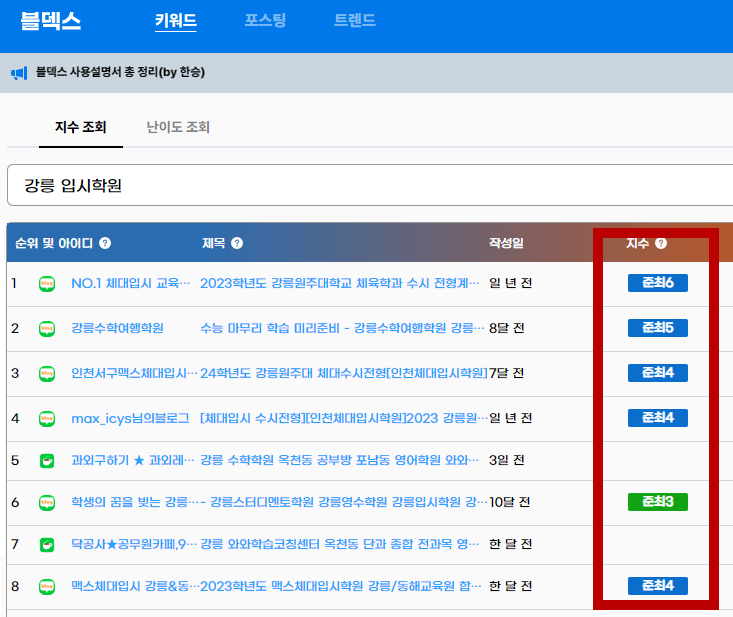Open 맥스체대입시 강릉&동 blog link

click(x=135, y=586)
